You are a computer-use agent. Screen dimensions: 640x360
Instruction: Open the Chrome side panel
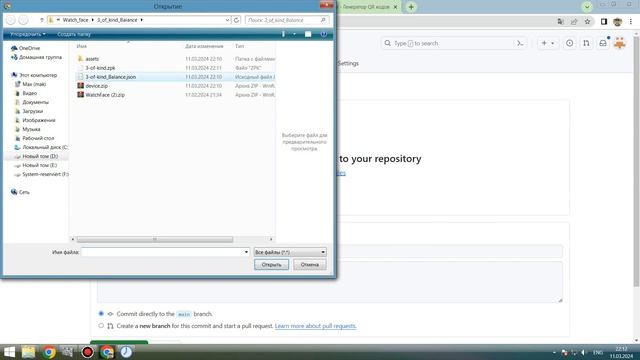coord(604,22)
